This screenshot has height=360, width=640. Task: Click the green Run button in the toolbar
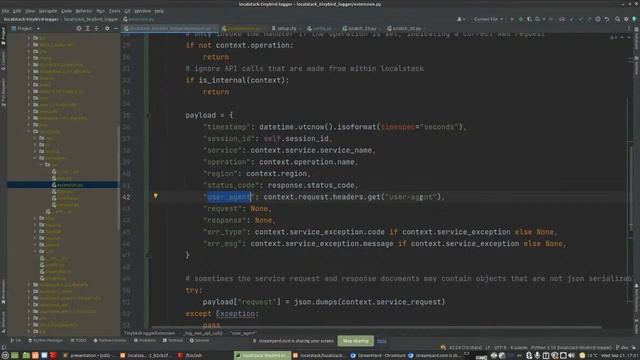pos(512,19)
